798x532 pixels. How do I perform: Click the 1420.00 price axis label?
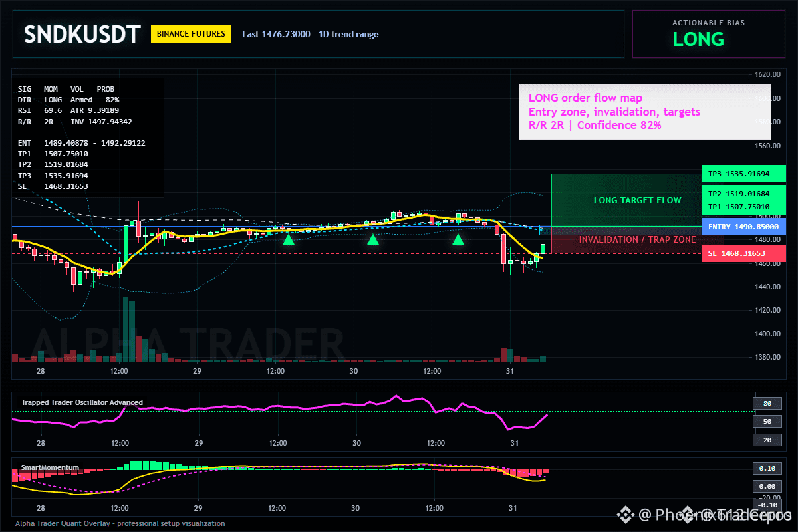pyautogui.click(x=767, y=311)
